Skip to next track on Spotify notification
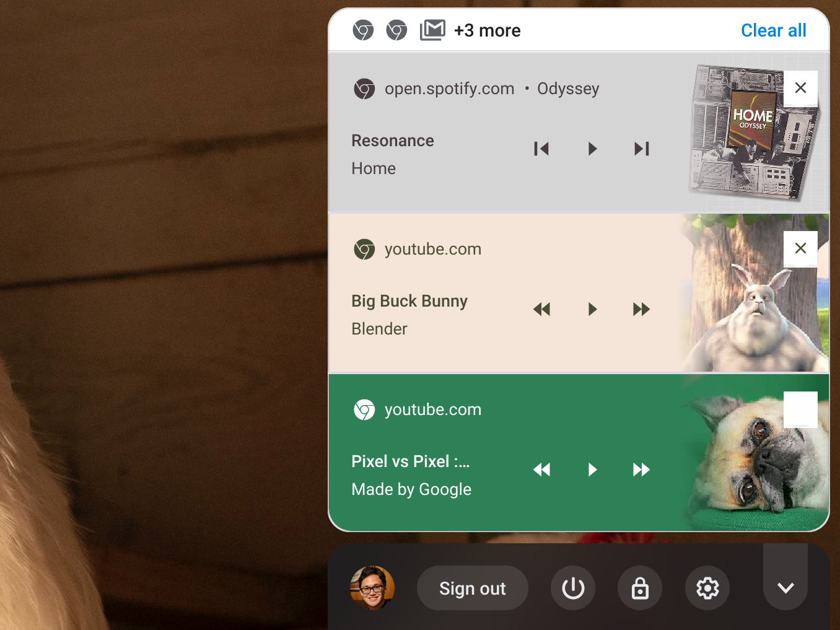 [x=641, y=149]
